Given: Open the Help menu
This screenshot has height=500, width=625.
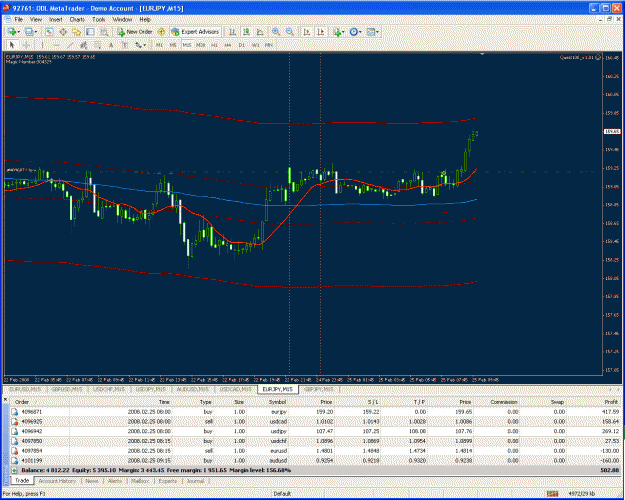Looking at the screenshot, I should point(145,19).
